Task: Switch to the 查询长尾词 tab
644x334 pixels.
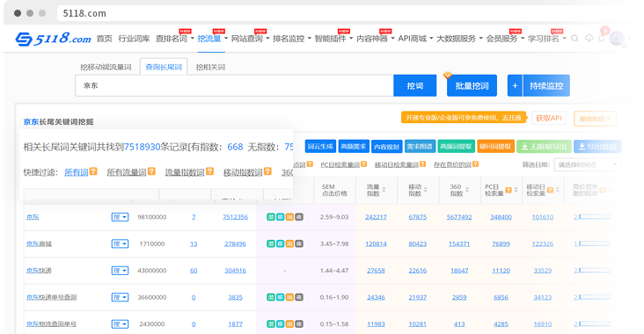Action: coord(164,67)
